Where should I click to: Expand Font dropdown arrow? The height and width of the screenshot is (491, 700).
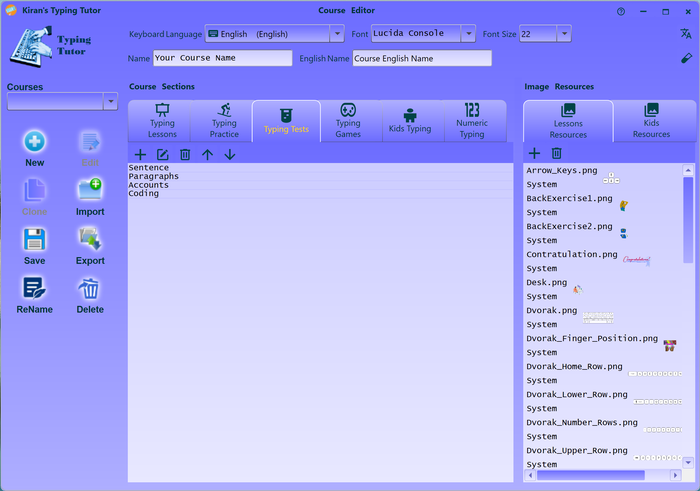point(468,33)
